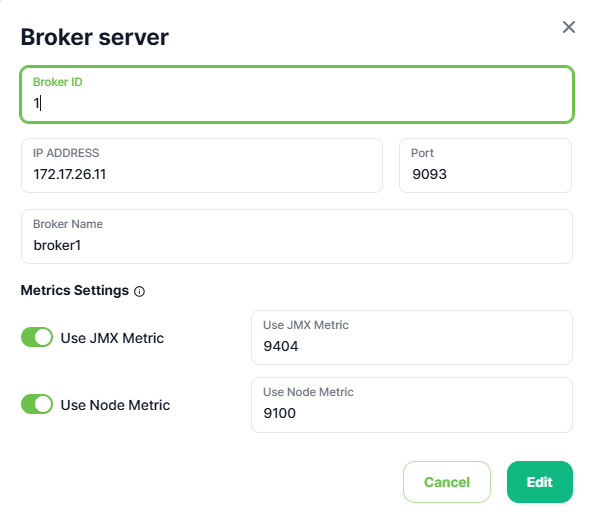Close the Broker server dialog
Viewport: 593px width, 512px height.
568,27
